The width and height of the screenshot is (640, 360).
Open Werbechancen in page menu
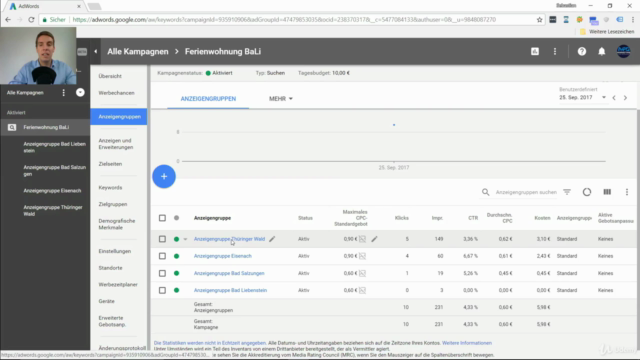tap(116, 93)
